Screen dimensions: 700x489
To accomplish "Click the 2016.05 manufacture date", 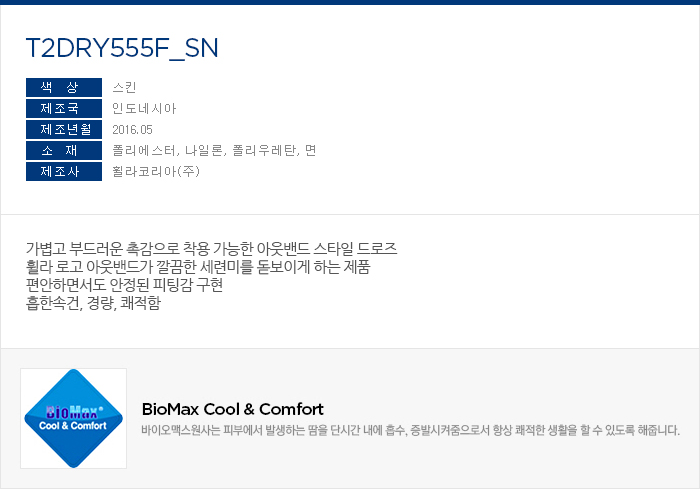I will click(x=133, y=130).
